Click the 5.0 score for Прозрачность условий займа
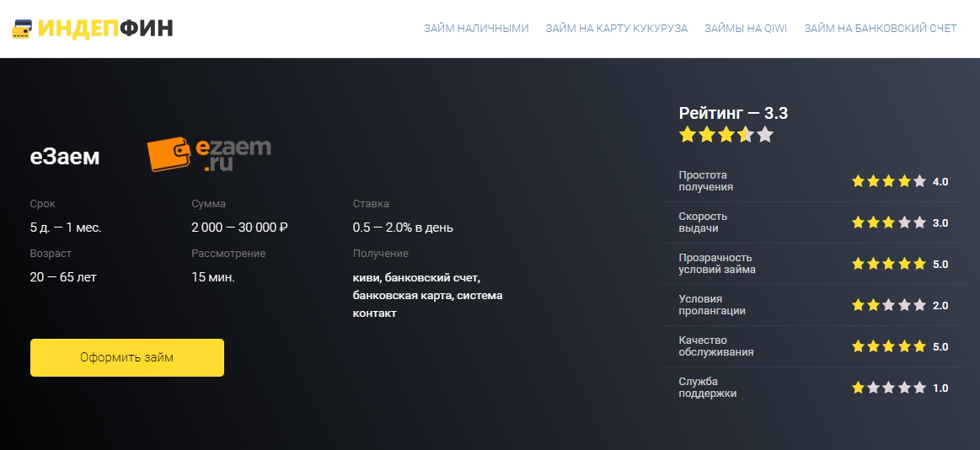The height and width of the screenshot is (450, 980). pos(940,265)
